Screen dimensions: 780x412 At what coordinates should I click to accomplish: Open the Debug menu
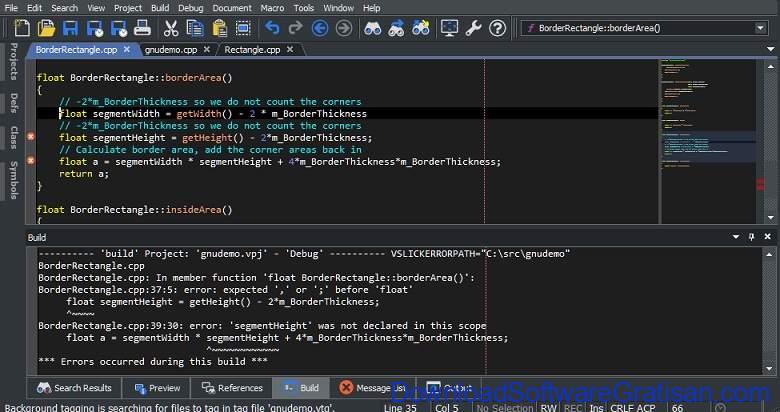pos(191,8)
